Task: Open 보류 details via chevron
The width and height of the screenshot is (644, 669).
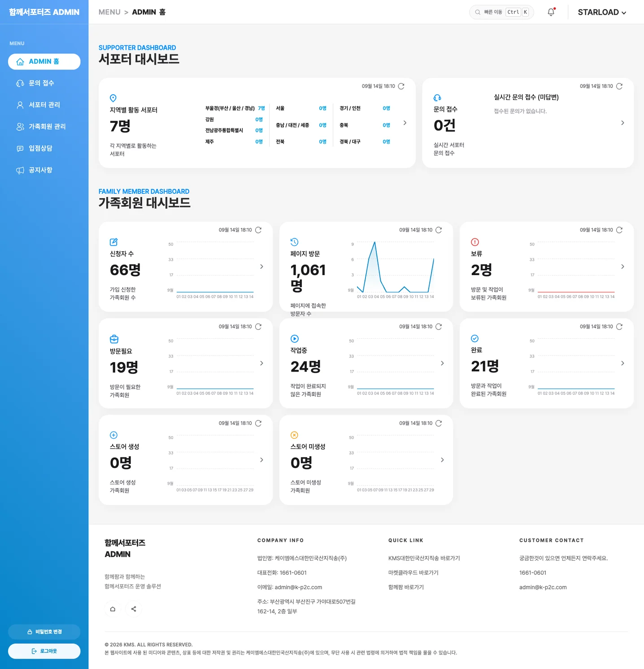Action: pyautogui.click(x=622, y=267)
